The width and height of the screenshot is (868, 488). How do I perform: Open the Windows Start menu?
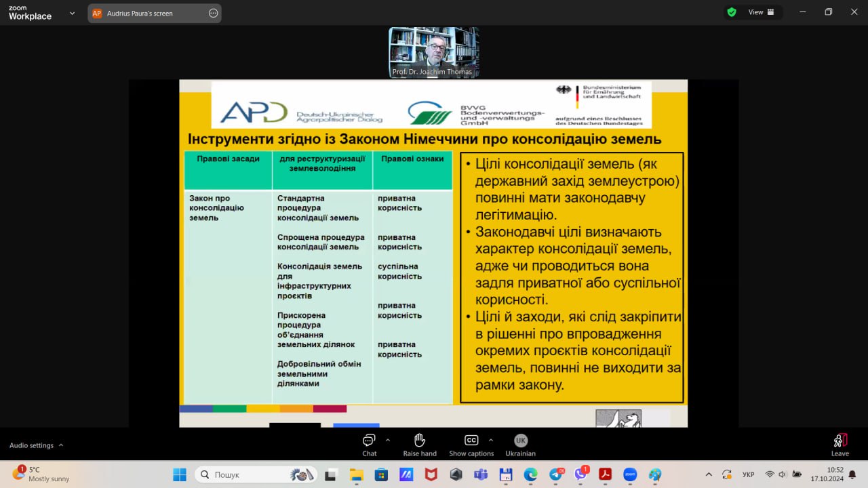point(180,474)
